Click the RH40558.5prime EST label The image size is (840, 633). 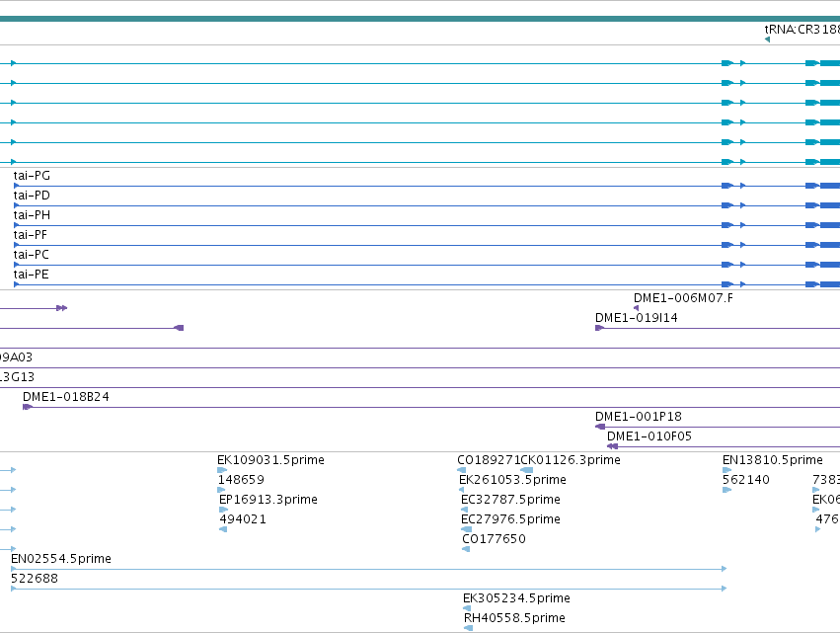pyautogui.click(x=514, y=618)
